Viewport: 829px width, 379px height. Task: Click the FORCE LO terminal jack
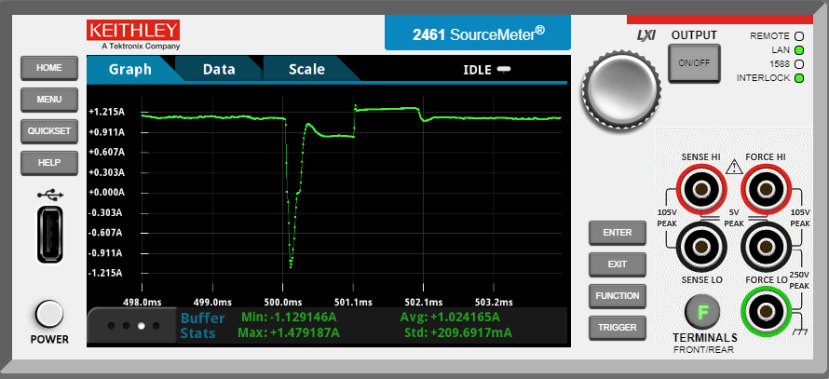pyautogui.click(x=765, y=247)
